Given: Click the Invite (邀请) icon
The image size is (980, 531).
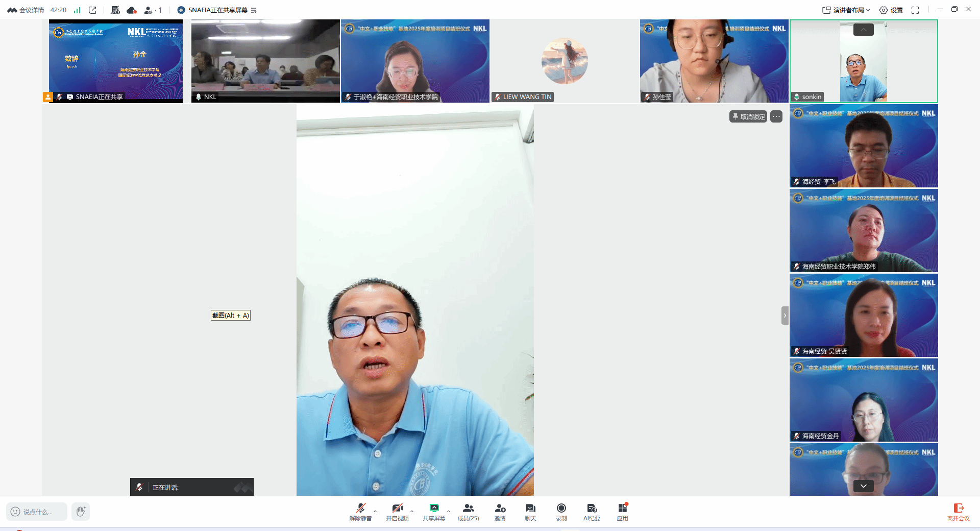Looking at the screenshot, I should pyautogui.click(x=500, y=512).
